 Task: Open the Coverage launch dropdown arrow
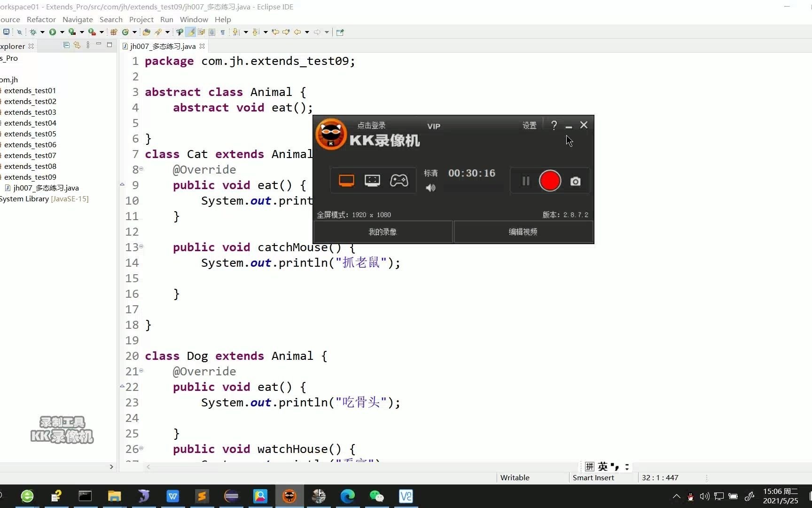coord(82,32)
